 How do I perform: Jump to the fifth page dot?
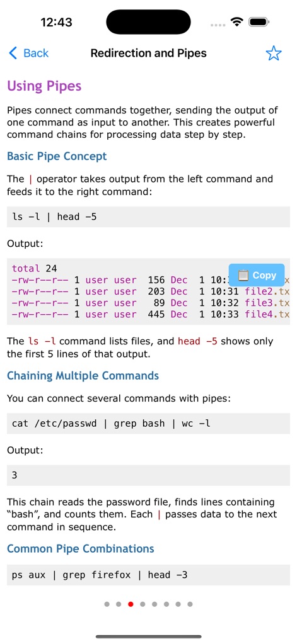(x=154, y=604)
